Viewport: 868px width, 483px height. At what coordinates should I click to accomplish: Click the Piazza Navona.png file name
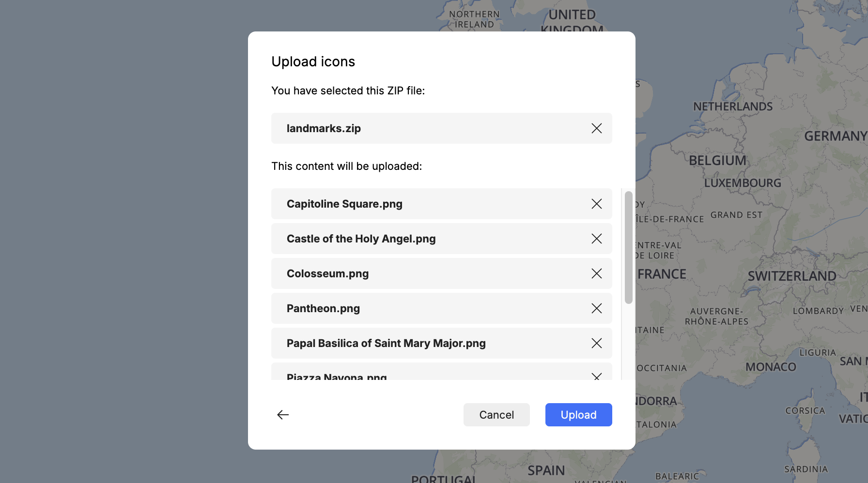[337, 376]
